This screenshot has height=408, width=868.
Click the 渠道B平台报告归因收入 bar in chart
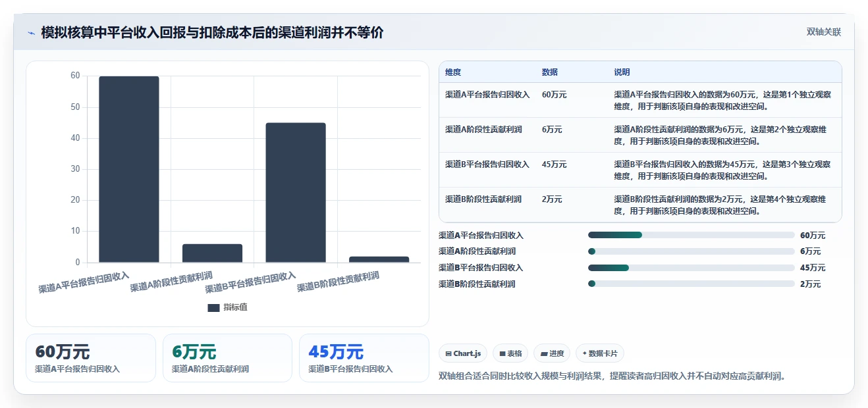click(296, 193)
